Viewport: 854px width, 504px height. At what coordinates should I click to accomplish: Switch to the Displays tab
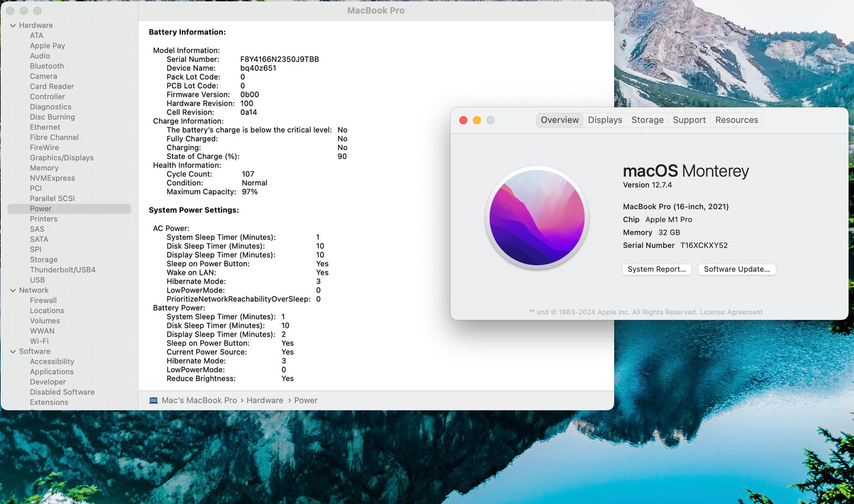click(x=605, y=120)
